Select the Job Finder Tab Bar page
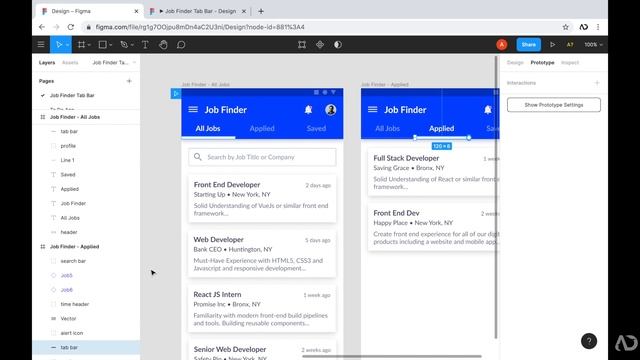 point(72,95)
